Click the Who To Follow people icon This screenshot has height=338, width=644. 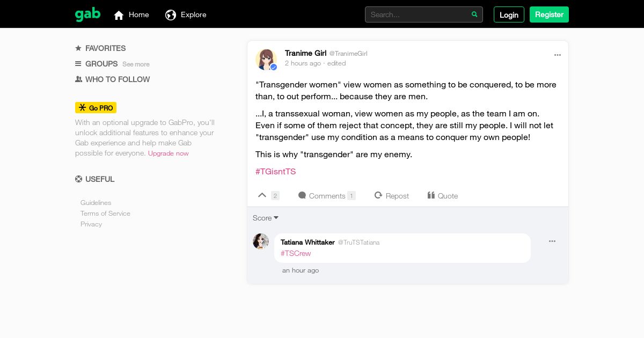[78, 79]
